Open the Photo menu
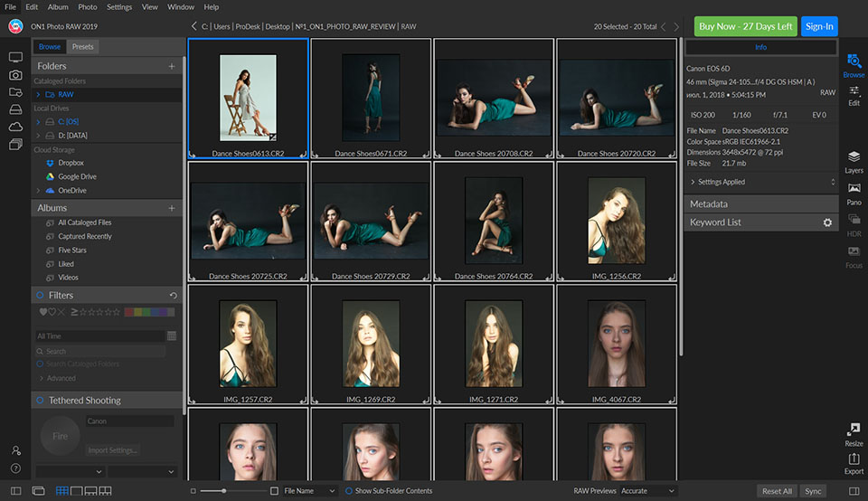 [88, 7]
